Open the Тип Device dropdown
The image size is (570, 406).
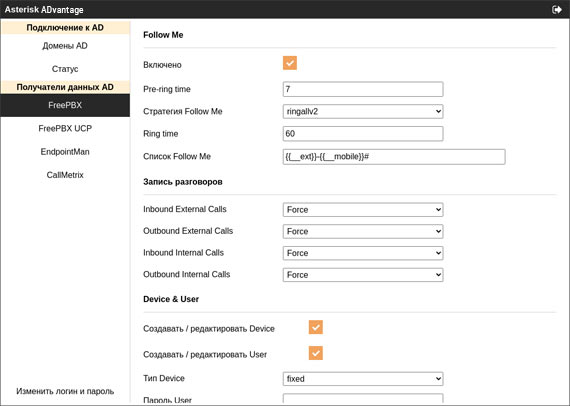(x=363, y=379)
